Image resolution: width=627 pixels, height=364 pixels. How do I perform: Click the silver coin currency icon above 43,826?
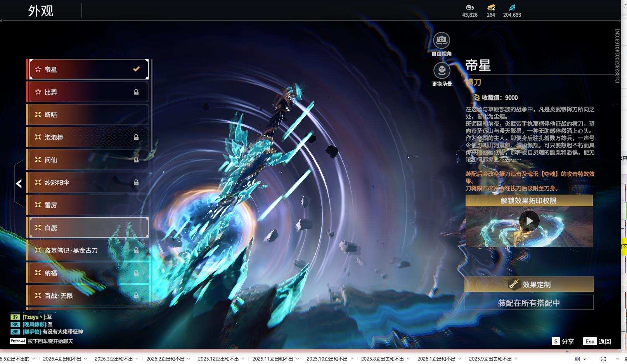pos(470,7)
